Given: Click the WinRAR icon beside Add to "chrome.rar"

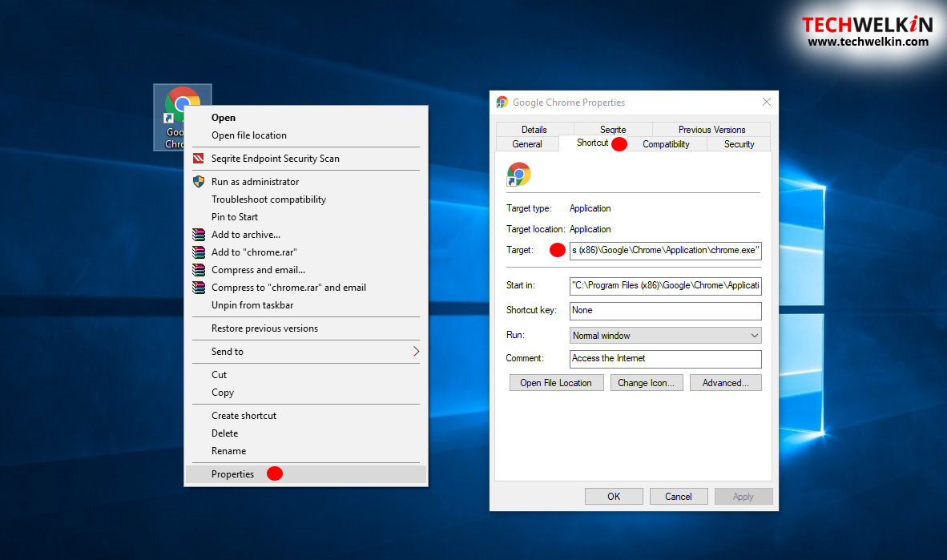Looking at the screenshot, I should pyautogui.click(x=198, y=252).
